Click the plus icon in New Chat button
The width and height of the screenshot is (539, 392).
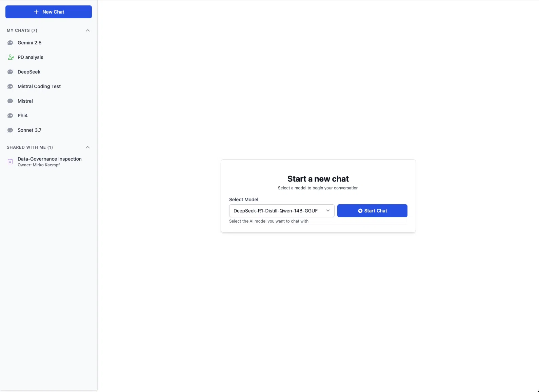coord(36,12)
